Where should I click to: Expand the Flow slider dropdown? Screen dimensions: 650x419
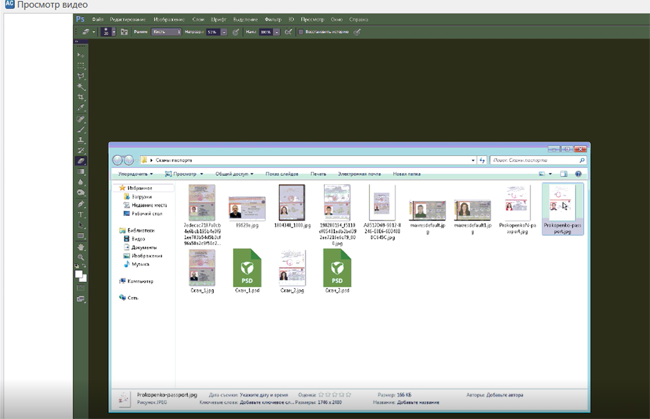(x=276, y=32)
